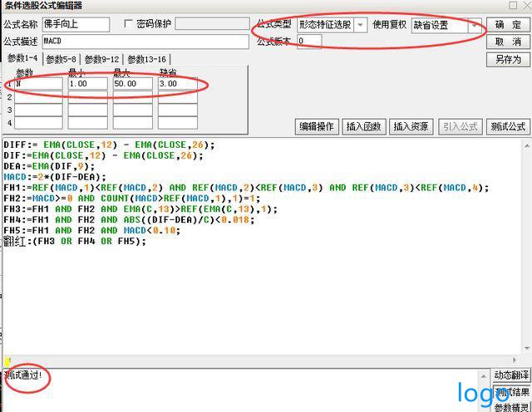This screenshot has width=532, height=412.
Task: Place cursor on the FH1:= code line
Action: [x=246, y=188]
